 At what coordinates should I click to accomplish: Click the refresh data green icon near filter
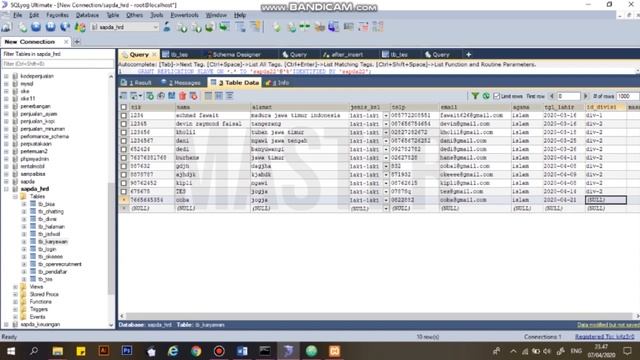486,96
